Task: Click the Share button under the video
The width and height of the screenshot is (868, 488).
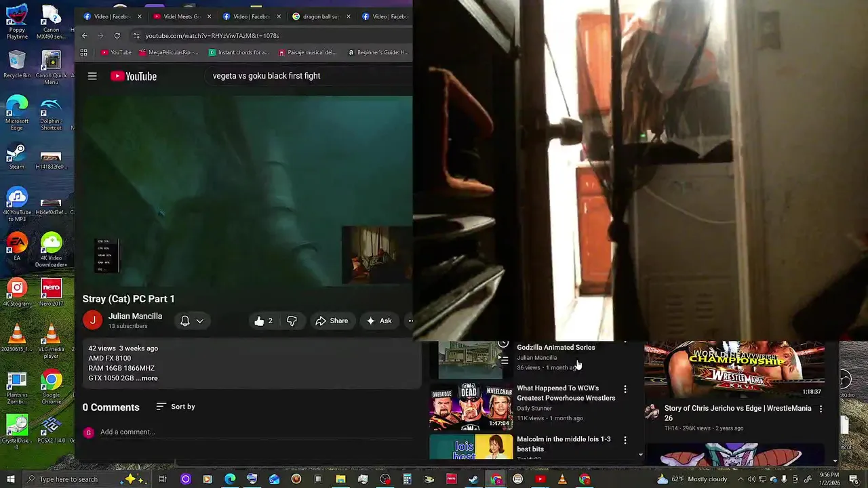Action: point(332,321)
